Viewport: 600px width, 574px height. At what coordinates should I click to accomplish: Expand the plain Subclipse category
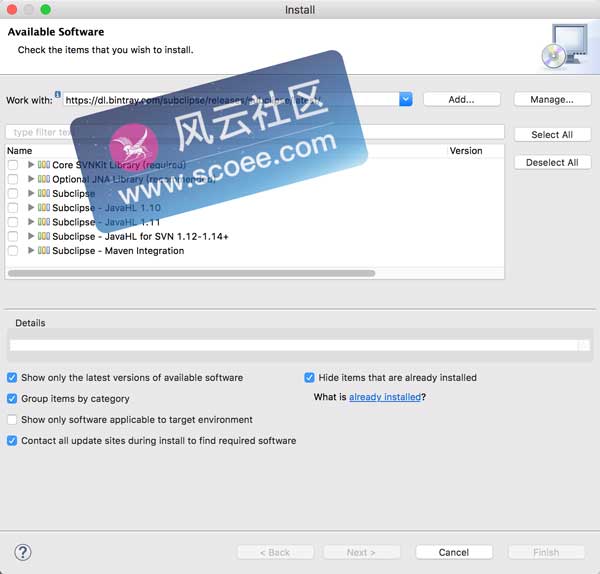31,194
